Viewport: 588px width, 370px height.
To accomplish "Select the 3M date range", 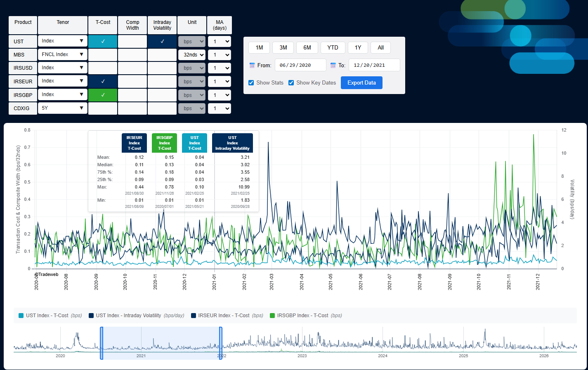I will [x=283, y=47].
